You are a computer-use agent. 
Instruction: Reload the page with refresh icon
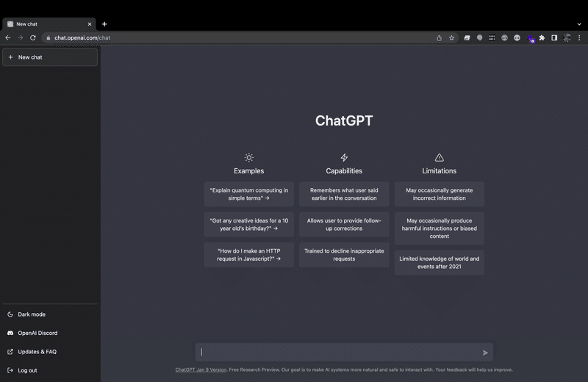33,37
